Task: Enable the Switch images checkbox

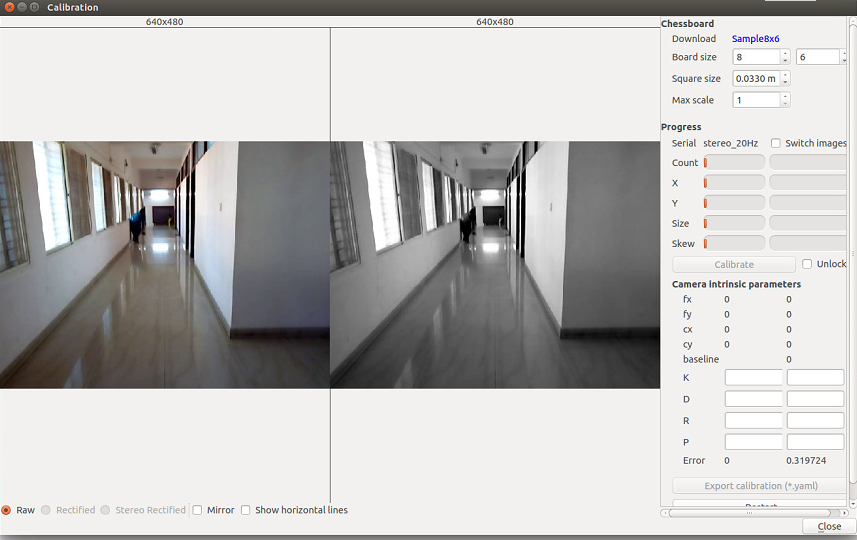Action: (x=776, y=143)
